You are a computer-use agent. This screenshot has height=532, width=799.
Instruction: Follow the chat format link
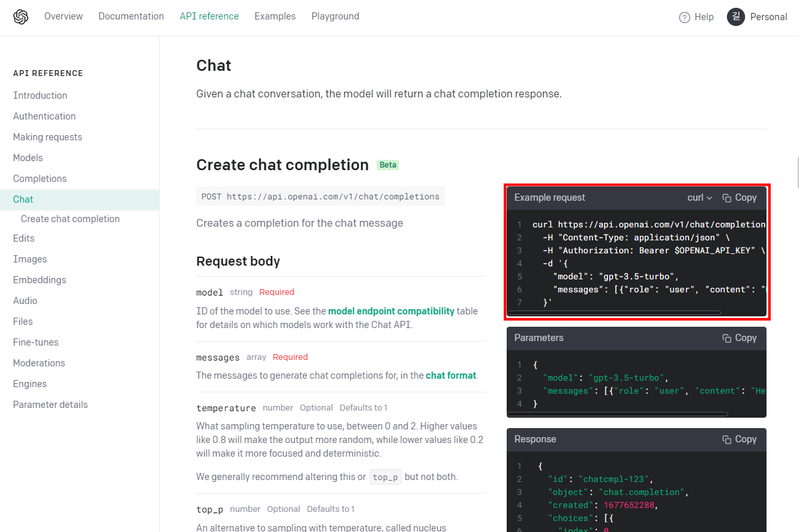coord(451,375)
